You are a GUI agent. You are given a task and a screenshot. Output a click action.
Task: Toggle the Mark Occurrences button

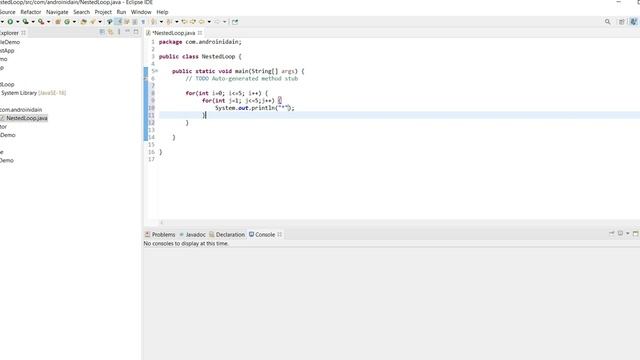[118, 22]
